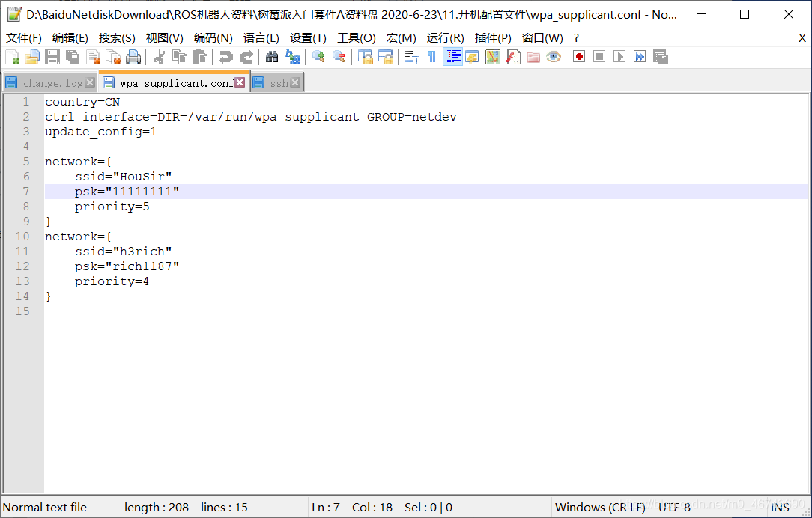Viewport: 812px width, 518px height.
Task: Play back the recorded macro
Action: [x=619, y=57]
